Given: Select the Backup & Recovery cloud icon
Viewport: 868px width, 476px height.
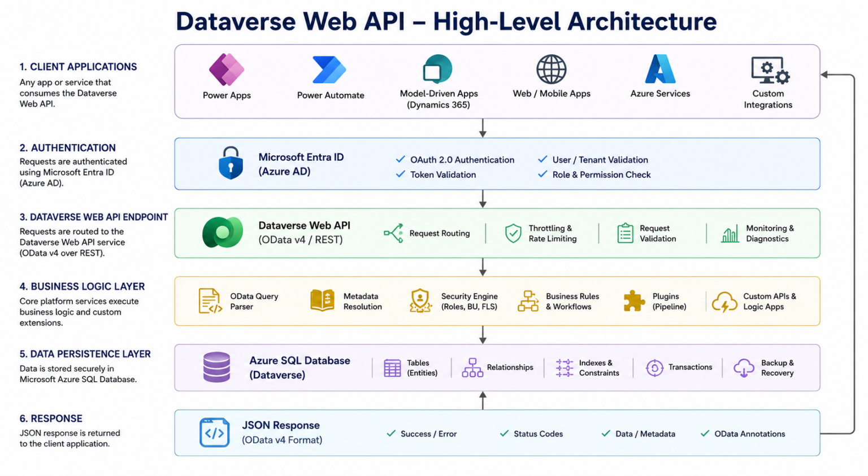Looking at the screenshot, I should (744, 368).
